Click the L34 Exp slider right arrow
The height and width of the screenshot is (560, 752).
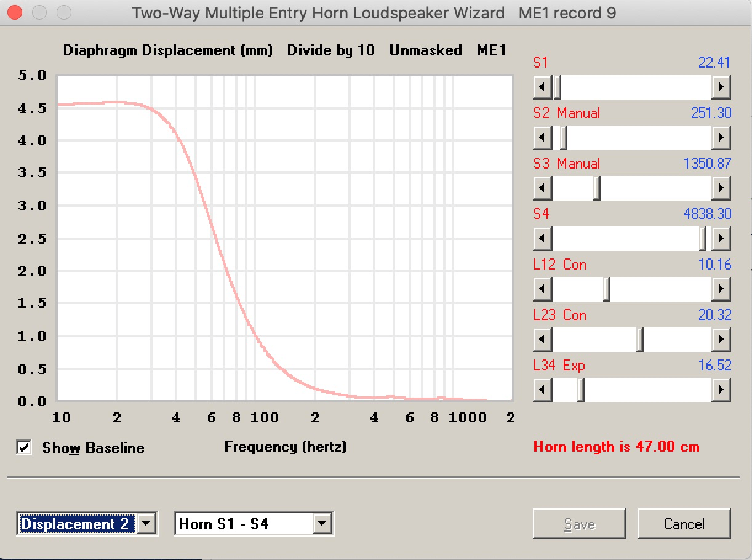pyautogui.click(x=721, y=390)
